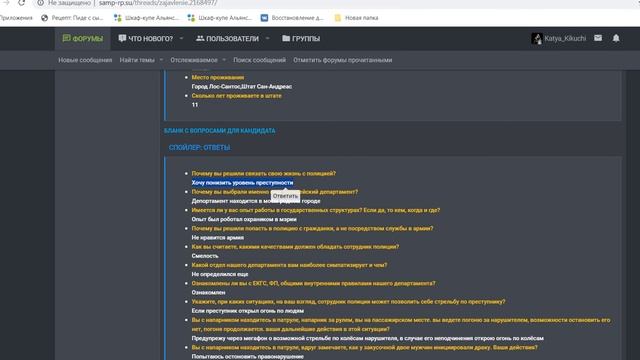Click 'Поиск сообщений' link
The height and width of the screenshot is (360, 640).
(x=259, y=60)
